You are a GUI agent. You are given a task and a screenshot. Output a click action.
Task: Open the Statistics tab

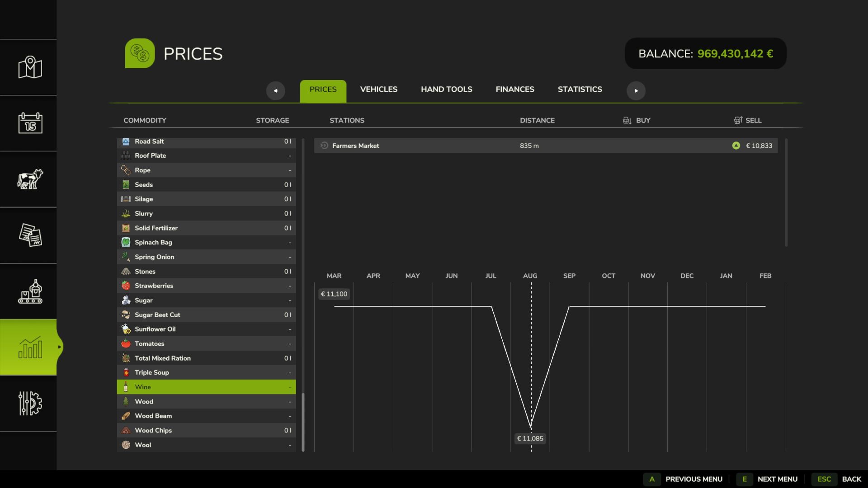[x=580, y=89]
